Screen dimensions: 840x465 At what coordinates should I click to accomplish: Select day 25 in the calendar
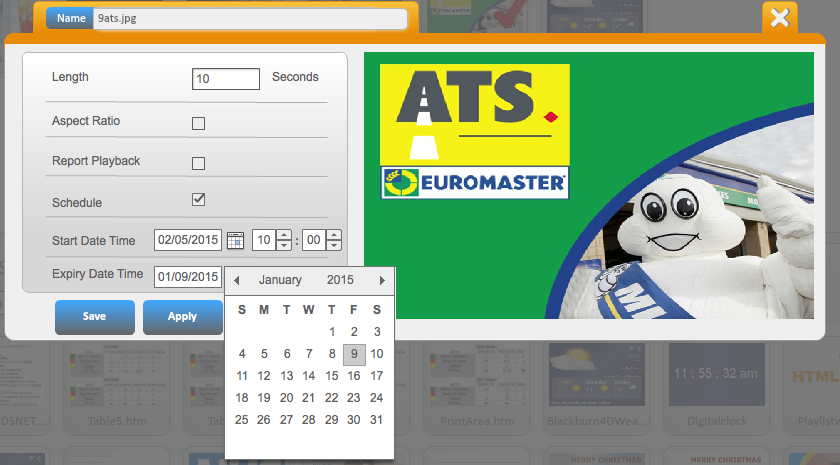242,421
